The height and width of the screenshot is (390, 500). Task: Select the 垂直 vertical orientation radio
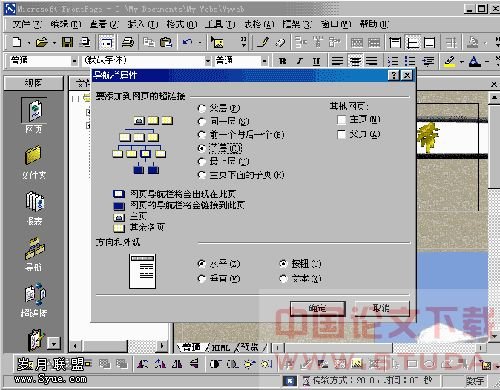pyautogui.click(x=201, y=278)
